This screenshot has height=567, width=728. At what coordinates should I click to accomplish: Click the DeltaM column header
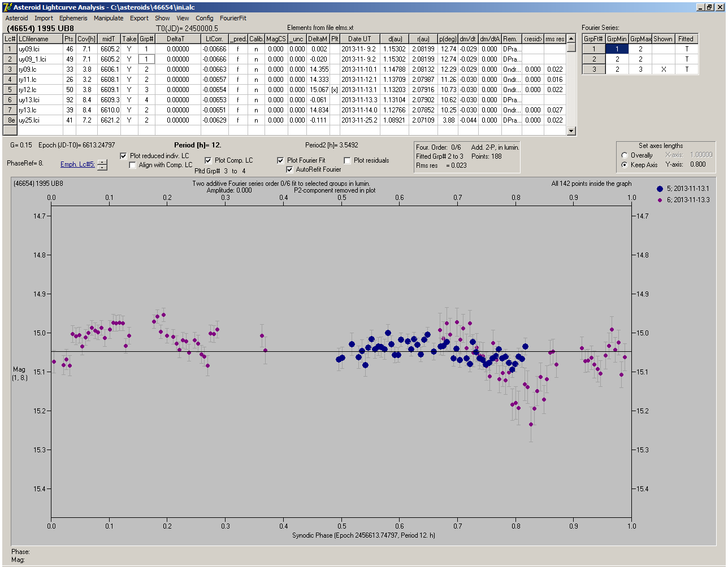point(318,39)
